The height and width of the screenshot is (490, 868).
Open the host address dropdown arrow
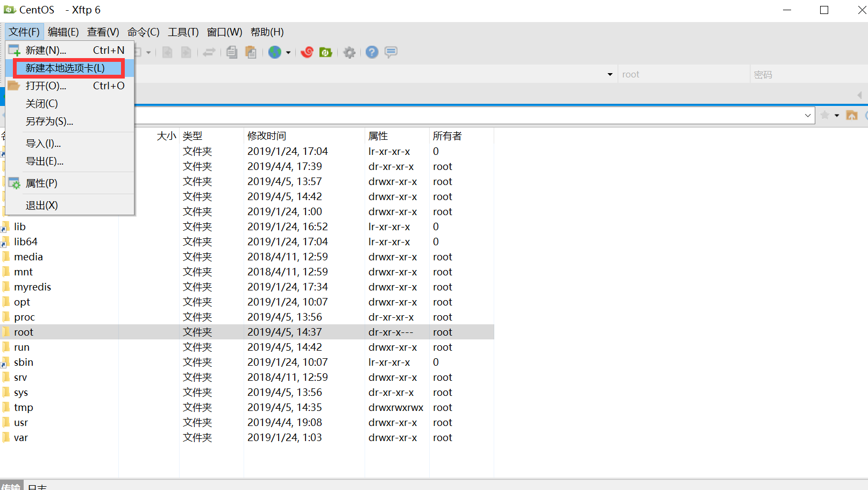(610, 74)
